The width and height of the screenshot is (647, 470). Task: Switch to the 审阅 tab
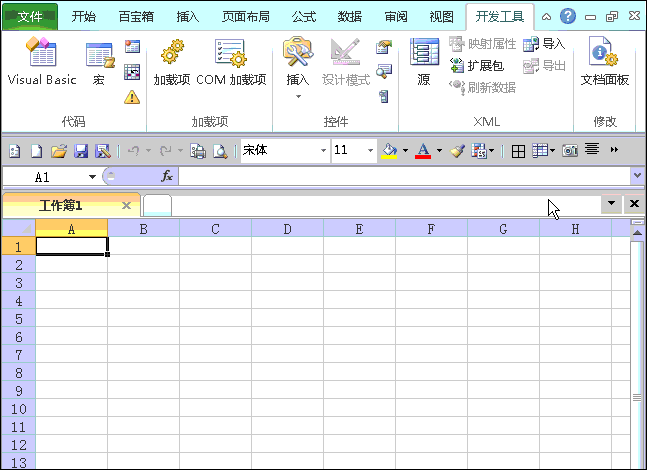(396, 17)
